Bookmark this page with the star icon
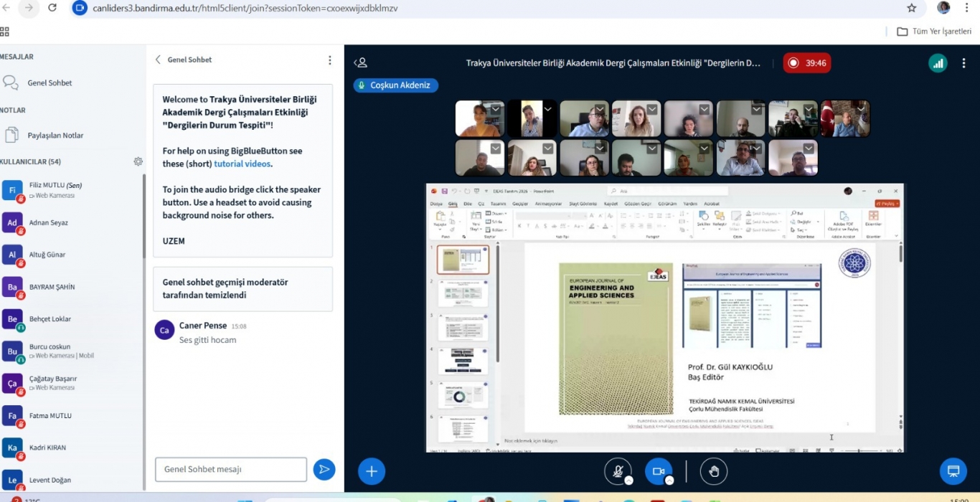The height and width of the screenshot is (502, 980). coord(911,8)
